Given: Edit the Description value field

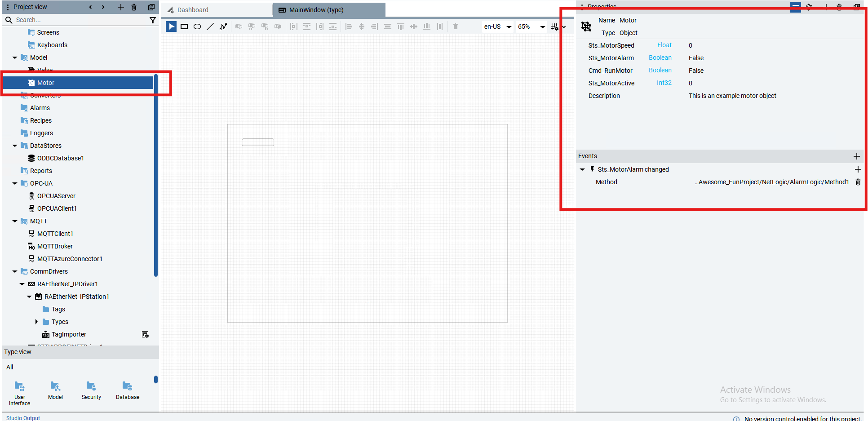Looking at the screenshot, I should coord(732,96).
